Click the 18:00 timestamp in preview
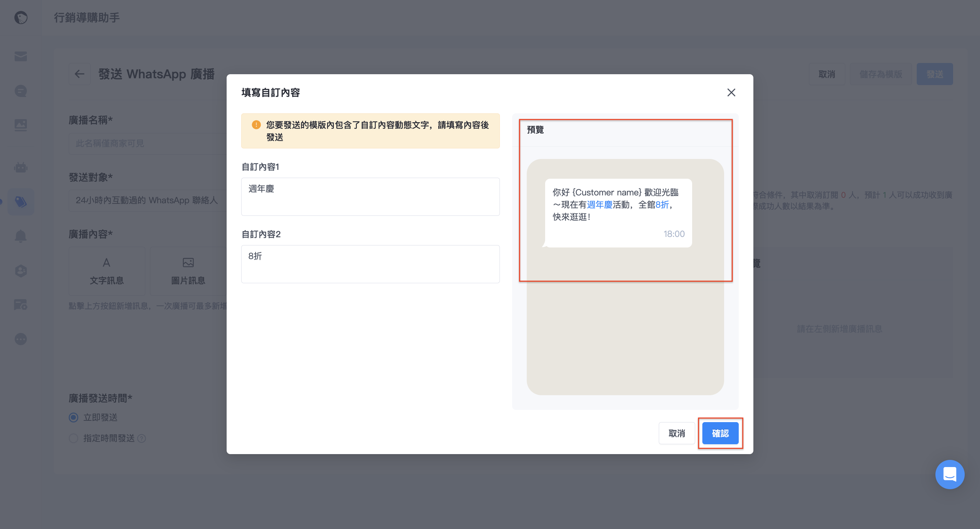 point(674,234)
